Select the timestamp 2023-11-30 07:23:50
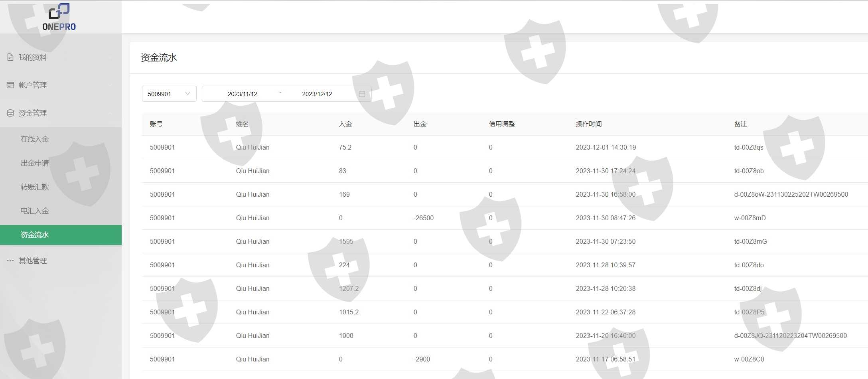The width and height of the screenshot is (868, 379). coord(606,241)
